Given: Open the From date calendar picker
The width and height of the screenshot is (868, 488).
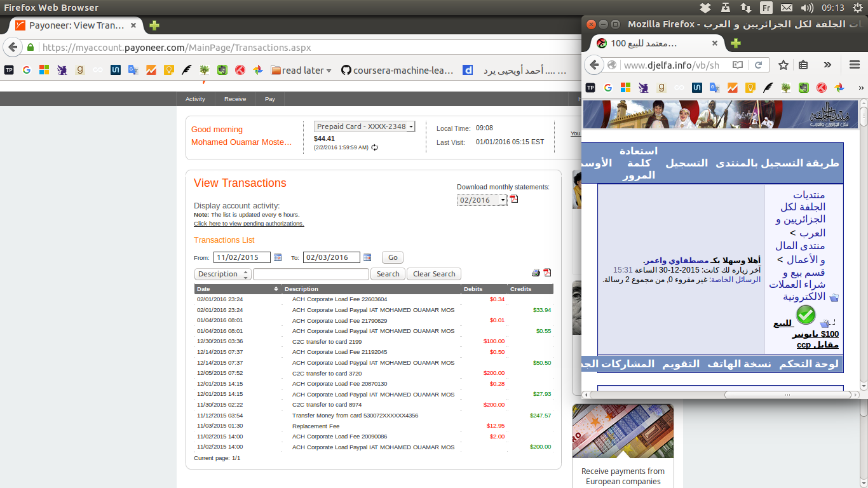Looking at the screenshot, I should [x=278, y=257].
